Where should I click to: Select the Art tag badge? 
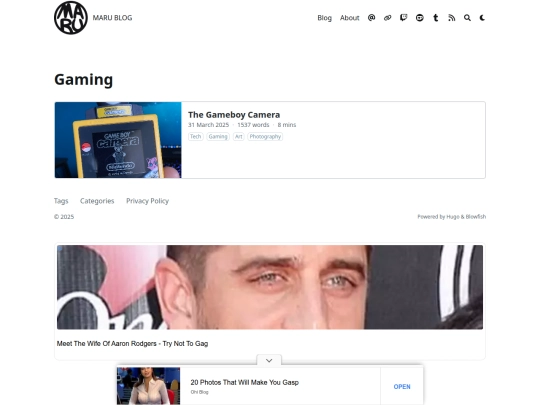pos(238,137)
